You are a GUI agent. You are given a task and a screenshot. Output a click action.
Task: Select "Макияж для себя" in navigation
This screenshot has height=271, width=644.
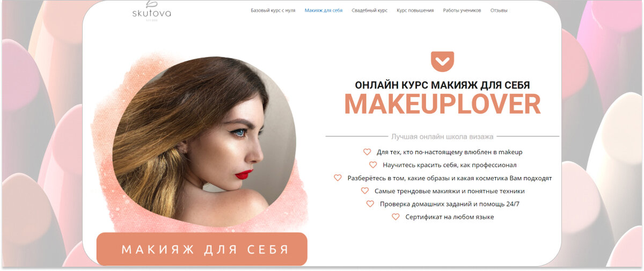324,10
